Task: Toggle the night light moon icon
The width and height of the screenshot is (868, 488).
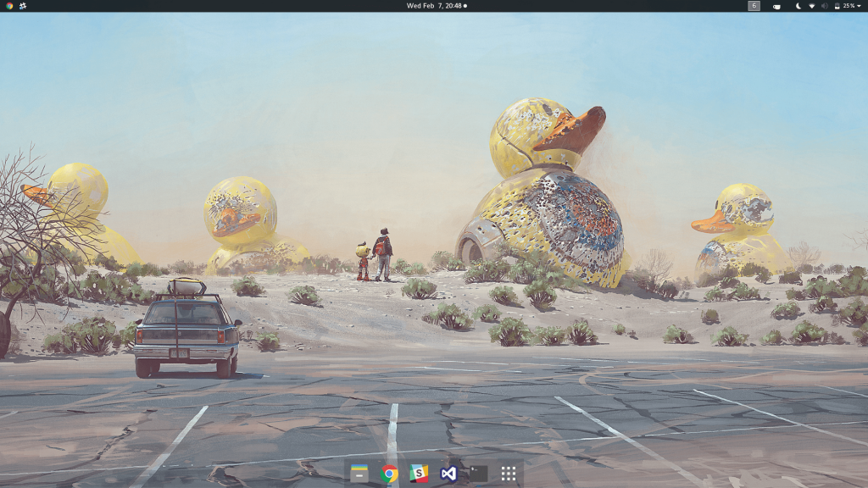Action: click(x=798, y=6)
